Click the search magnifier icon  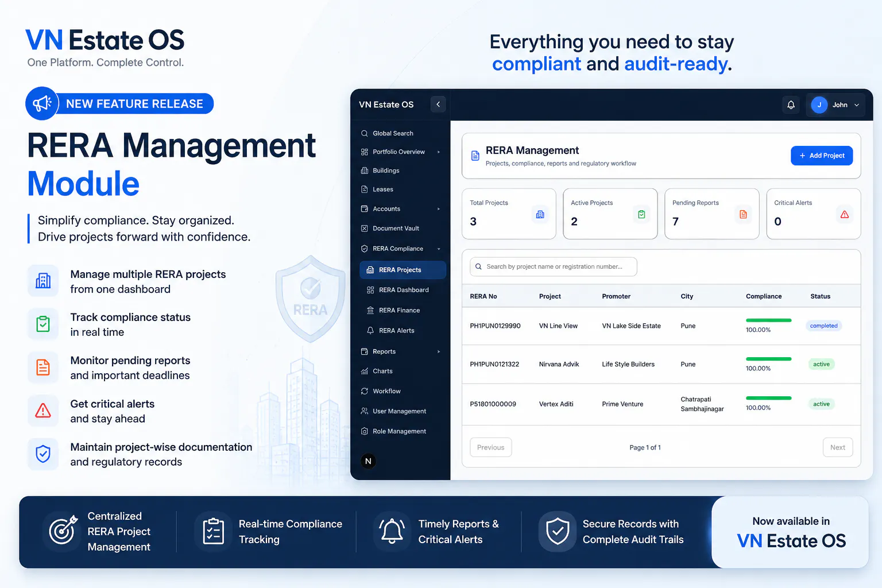[x=478, y=266]
